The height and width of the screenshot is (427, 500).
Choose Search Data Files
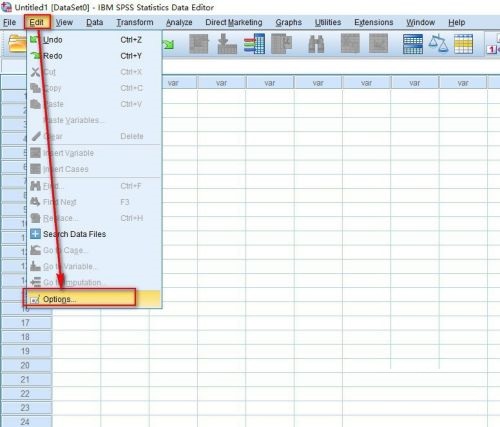[95, 234]
